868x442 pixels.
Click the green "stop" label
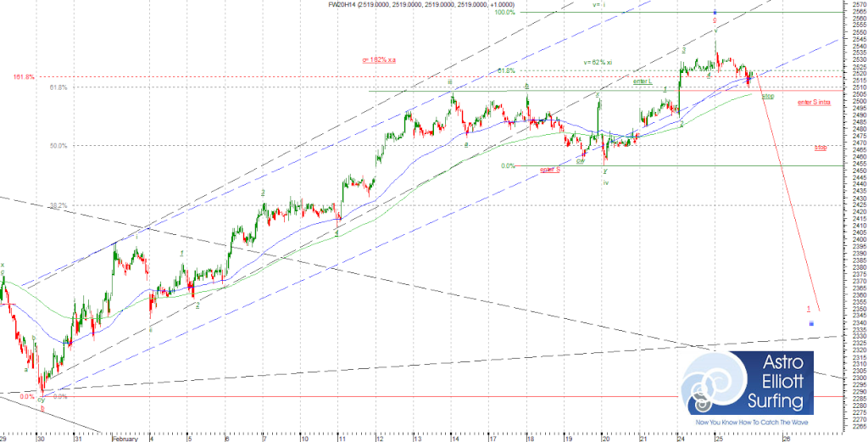pyautogui.click(x=768, y=97)
